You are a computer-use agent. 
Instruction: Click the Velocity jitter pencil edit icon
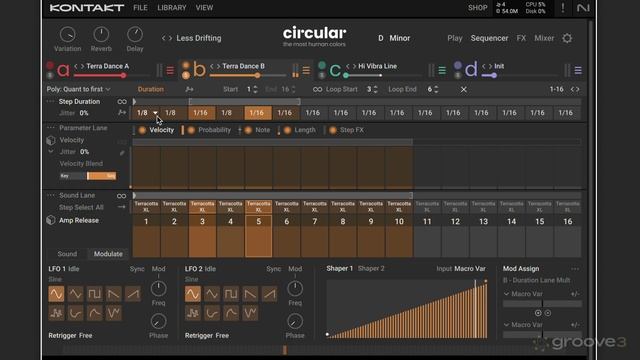point(122,153)
